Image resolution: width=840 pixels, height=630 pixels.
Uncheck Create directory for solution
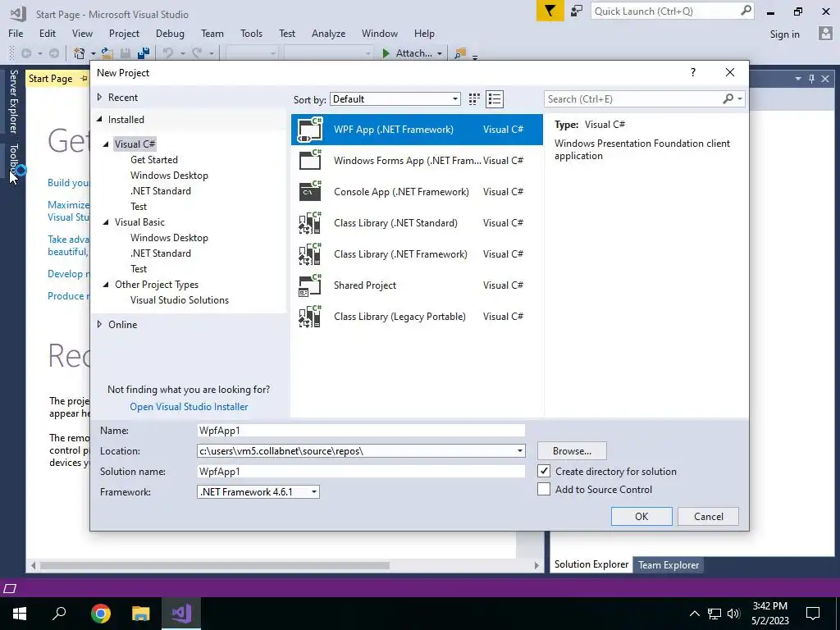pyautogui.click(x=544, y=471)
